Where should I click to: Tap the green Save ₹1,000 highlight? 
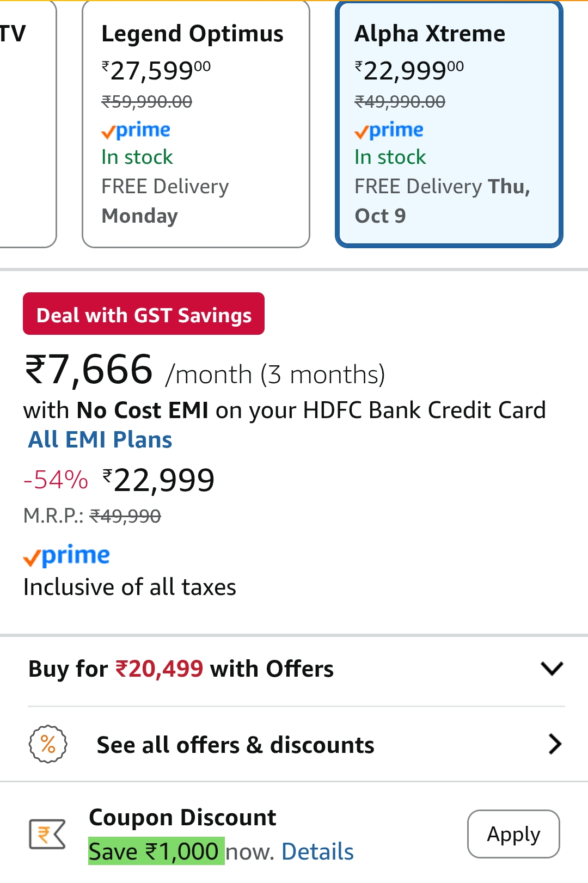(x=156, y=851)
